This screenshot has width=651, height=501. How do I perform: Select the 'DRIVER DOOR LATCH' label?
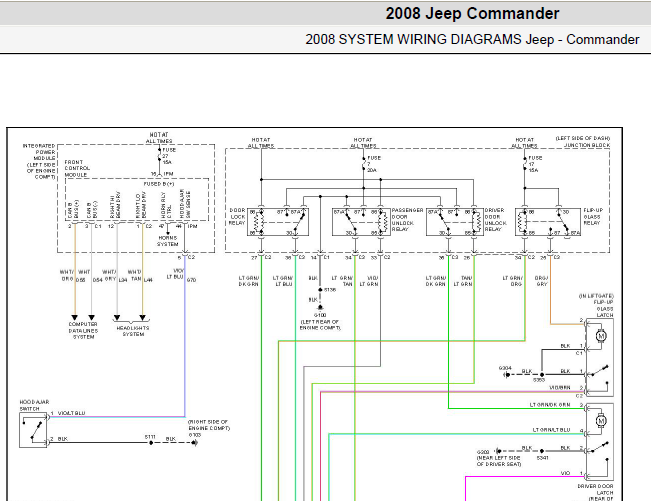coord(595,489)
